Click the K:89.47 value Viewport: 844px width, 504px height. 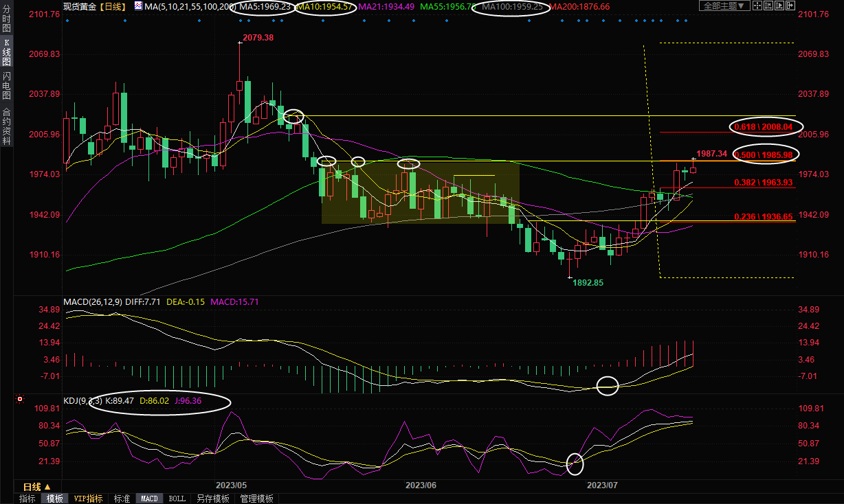pyautogui.click(x=120, y=400)
